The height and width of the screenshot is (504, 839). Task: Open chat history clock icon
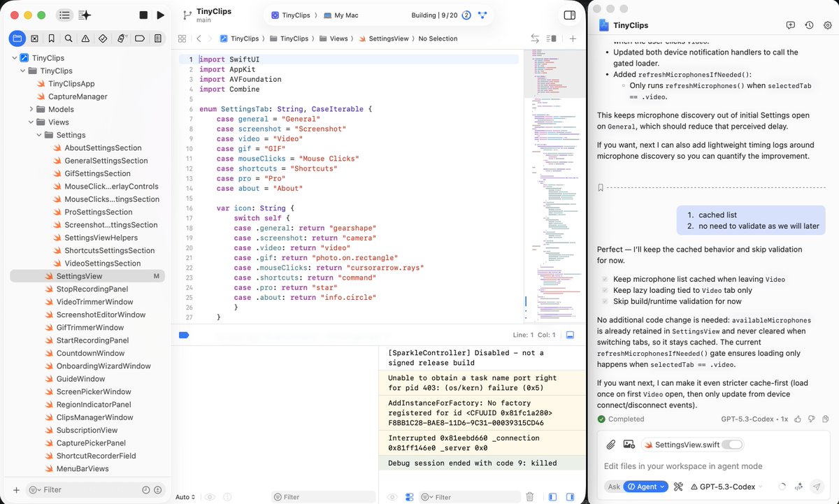click(x=809, y=25)
